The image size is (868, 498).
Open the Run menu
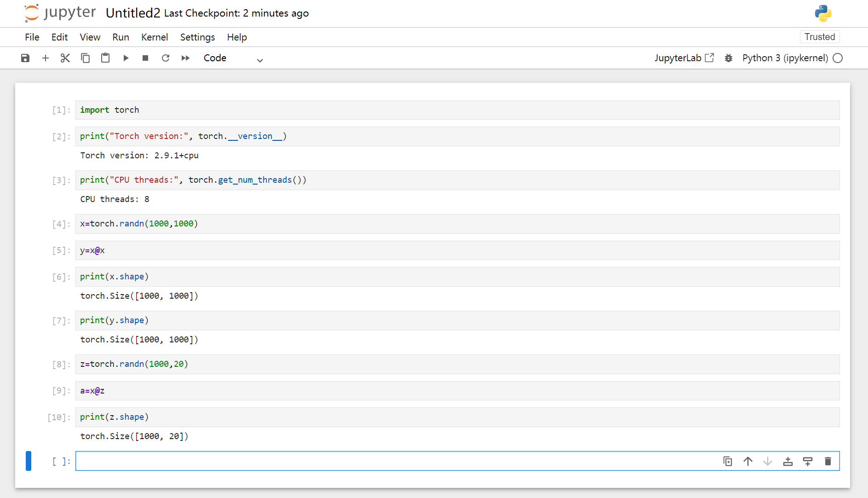pos(121,37)
